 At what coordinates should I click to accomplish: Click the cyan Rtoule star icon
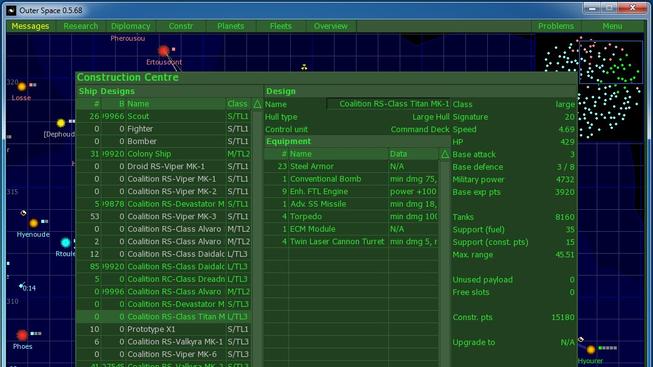coord(65,242)
